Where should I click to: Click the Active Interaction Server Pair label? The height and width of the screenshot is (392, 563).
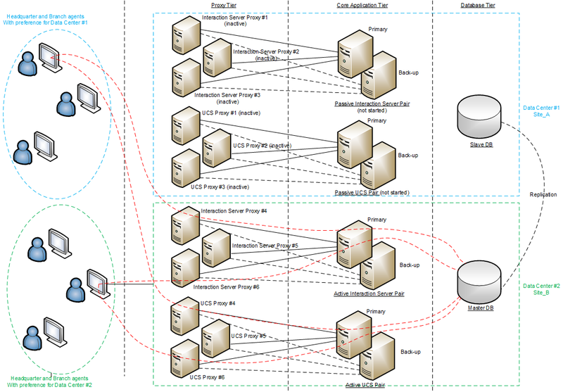click(369, 293)
